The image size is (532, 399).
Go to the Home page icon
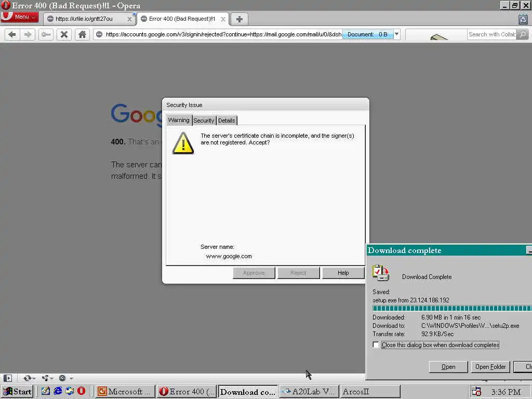coord(82,34)
